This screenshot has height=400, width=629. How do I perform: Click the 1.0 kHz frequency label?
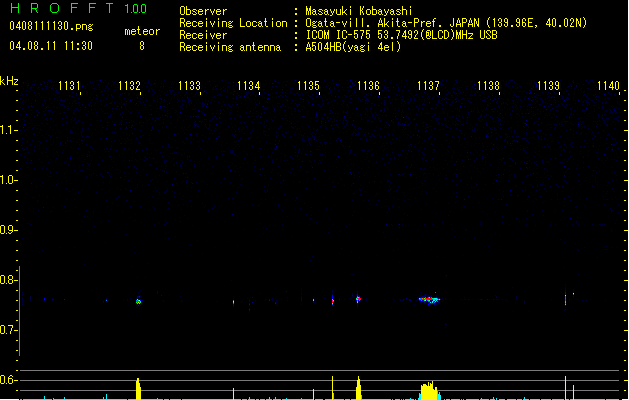pos(8,180)
